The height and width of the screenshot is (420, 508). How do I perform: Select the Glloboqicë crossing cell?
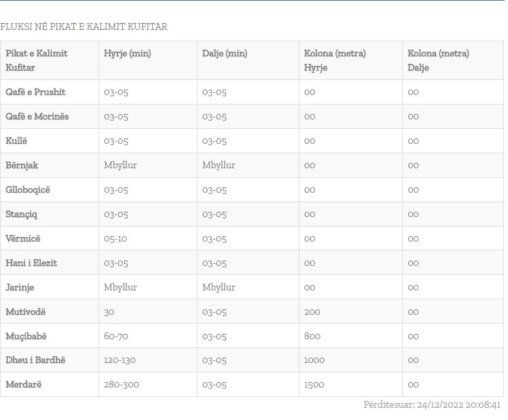point(28,190)
